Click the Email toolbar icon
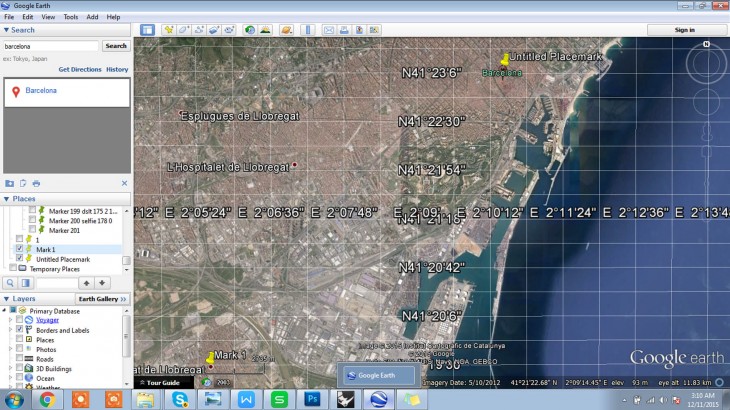730x410 pixels. point(328,30)
